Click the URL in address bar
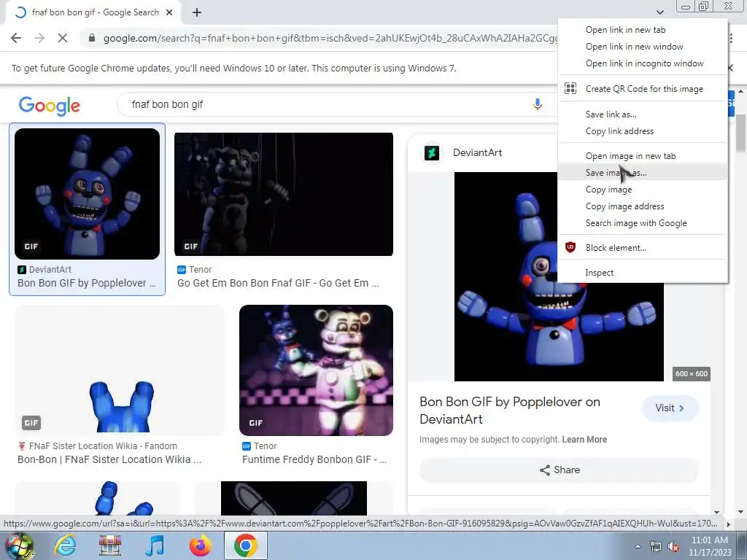 [329, 38]
